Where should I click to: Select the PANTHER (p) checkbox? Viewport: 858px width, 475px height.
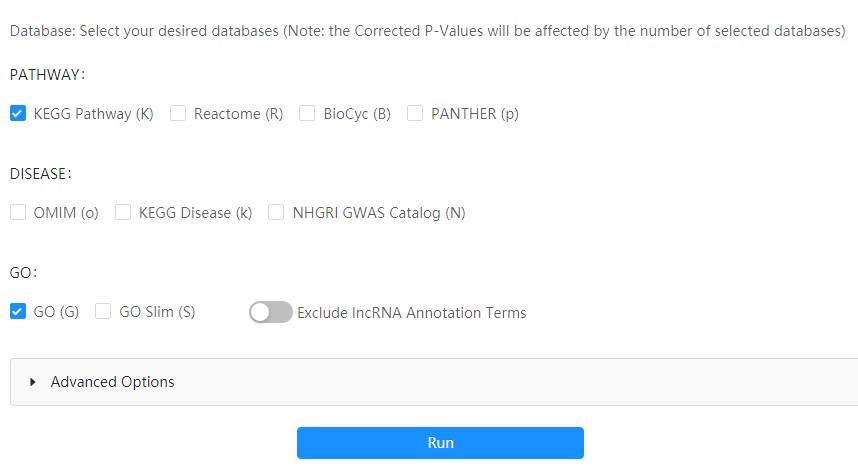pos(415,113)
